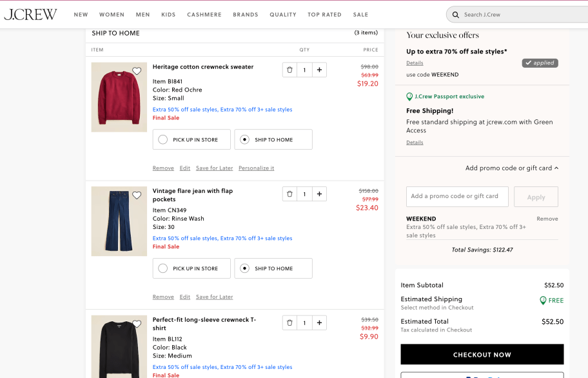Image resolution: width=588 pixels, height=378 pixels.
Task: Open the flare jean product thumbnail
Action: (x=119, y=221)
